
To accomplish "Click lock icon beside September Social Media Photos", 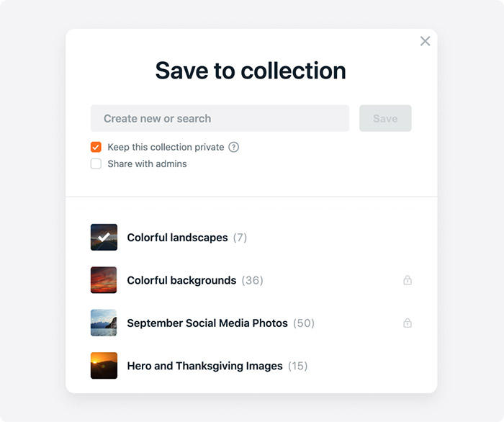I will coord(408,323).
